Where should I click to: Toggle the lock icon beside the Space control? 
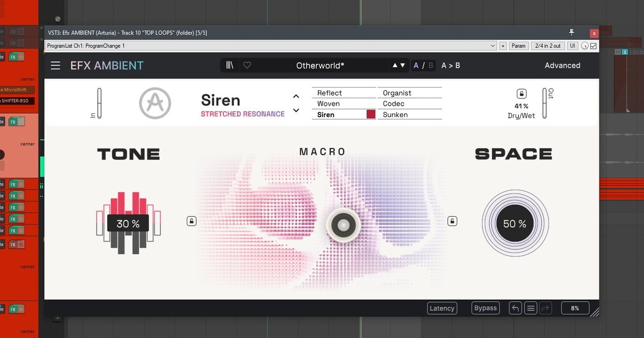tap(452, 221)
